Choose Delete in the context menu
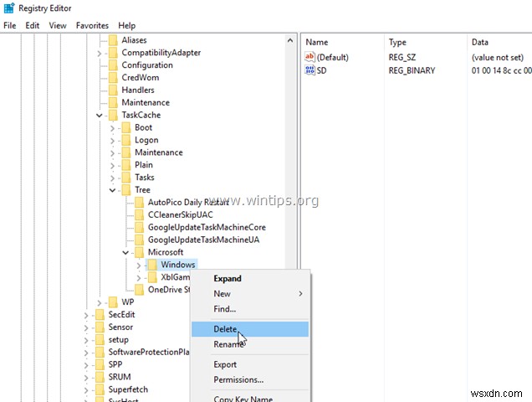 tap(250, 329)
